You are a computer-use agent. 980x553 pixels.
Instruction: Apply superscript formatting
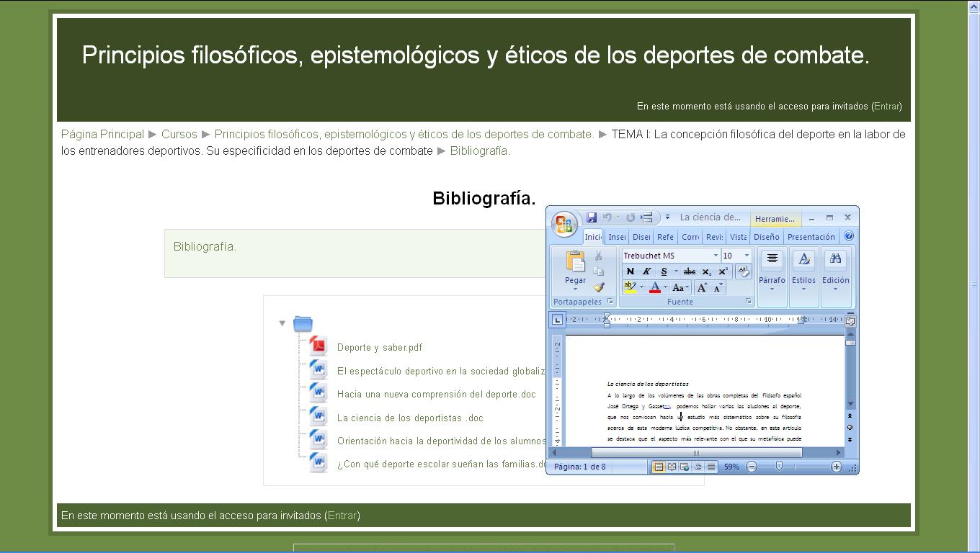[724, 271]
